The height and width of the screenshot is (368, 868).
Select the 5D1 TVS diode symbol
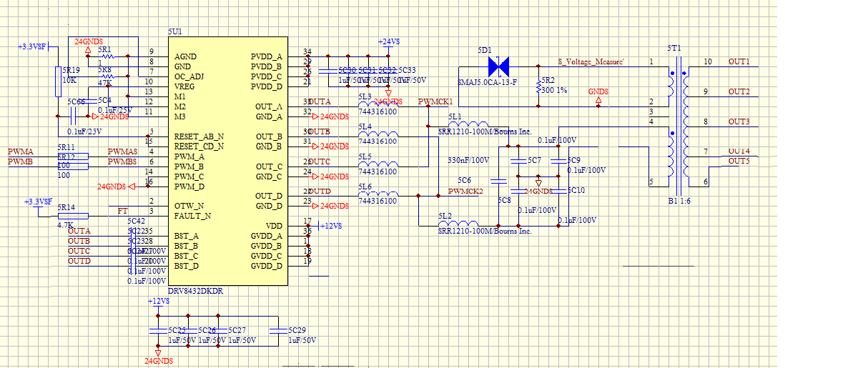(498, 67)
